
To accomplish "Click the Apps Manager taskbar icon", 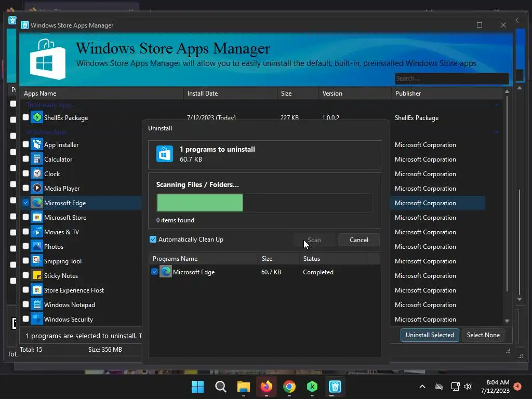I will click(335, 387).
